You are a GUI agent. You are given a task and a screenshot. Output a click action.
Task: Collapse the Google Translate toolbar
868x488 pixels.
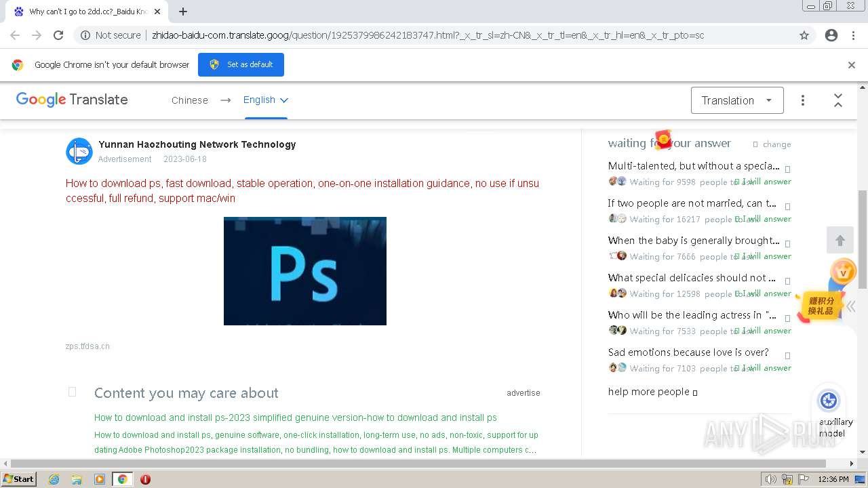838,100
